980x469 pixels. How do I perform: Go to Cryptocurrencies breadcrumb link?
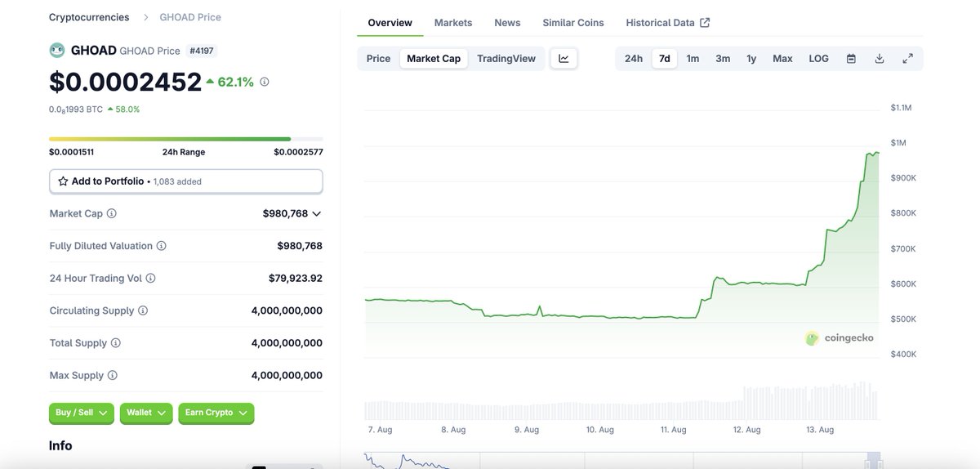pyautogui.click(x=89, y=17)
